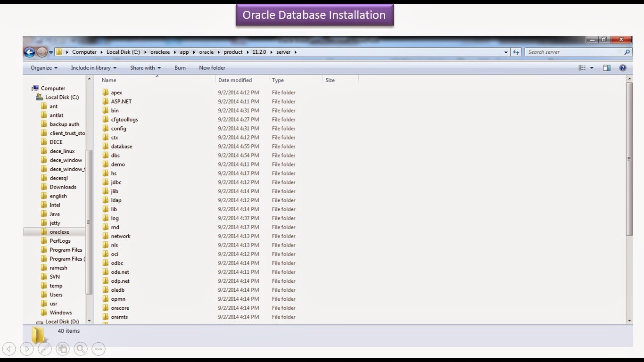Sort by the Date modified column header
Image resolution: width=644 pixels, height=362 pixels.
(x=242, y=80)
